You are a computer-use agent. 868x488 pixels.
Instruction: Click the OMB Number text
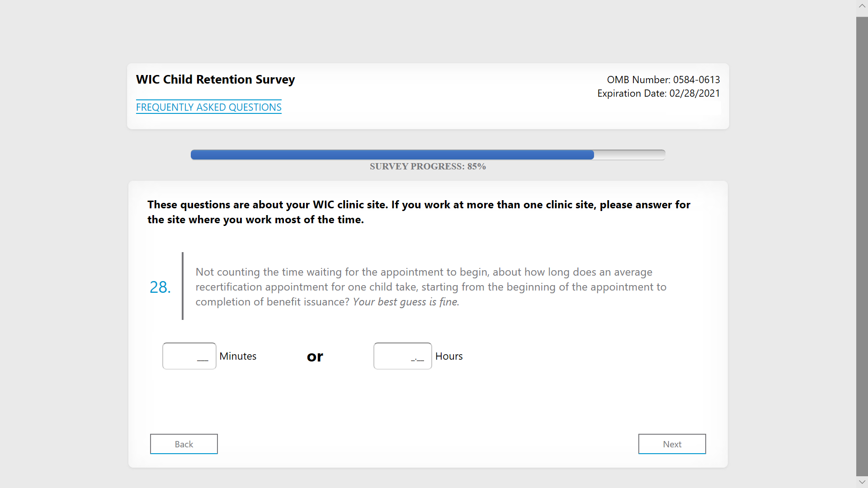663,80
